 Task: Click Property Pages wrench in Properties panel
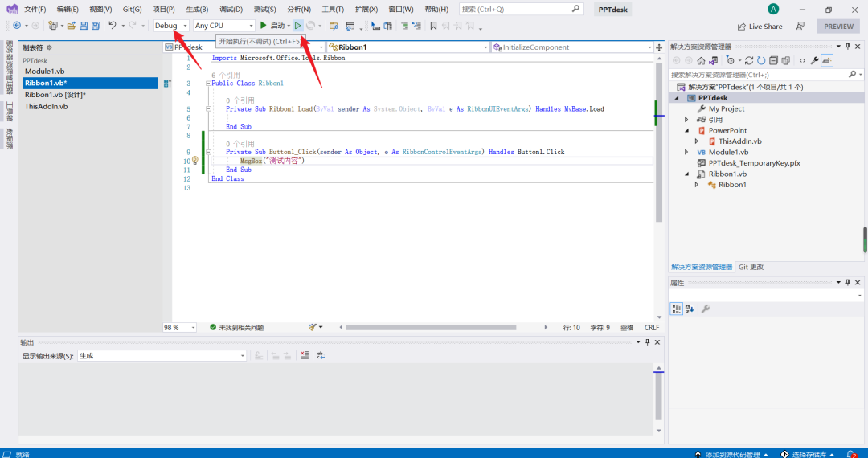[x=706, y=309]
